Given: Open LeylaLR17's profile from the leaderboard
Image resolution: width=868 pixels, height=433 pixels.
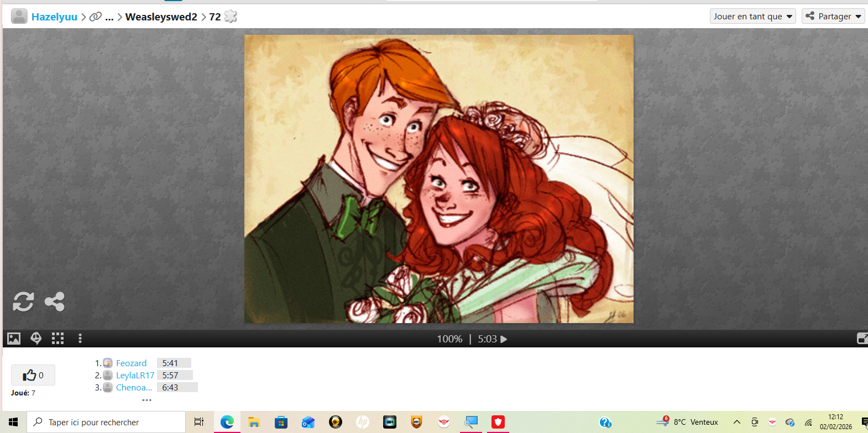Looking at the screenshot, I should [135, 375].
